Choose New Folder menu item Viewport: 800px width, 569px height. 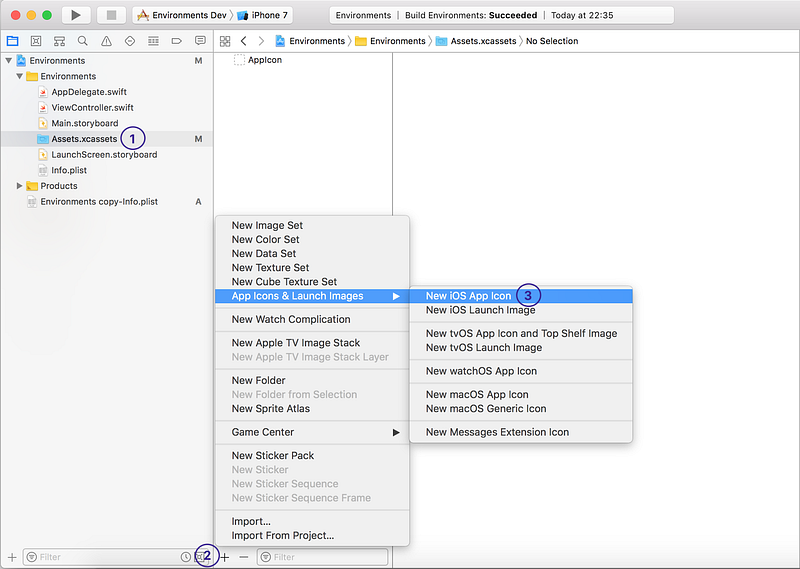pyautogui.click(x=312, y=381)
